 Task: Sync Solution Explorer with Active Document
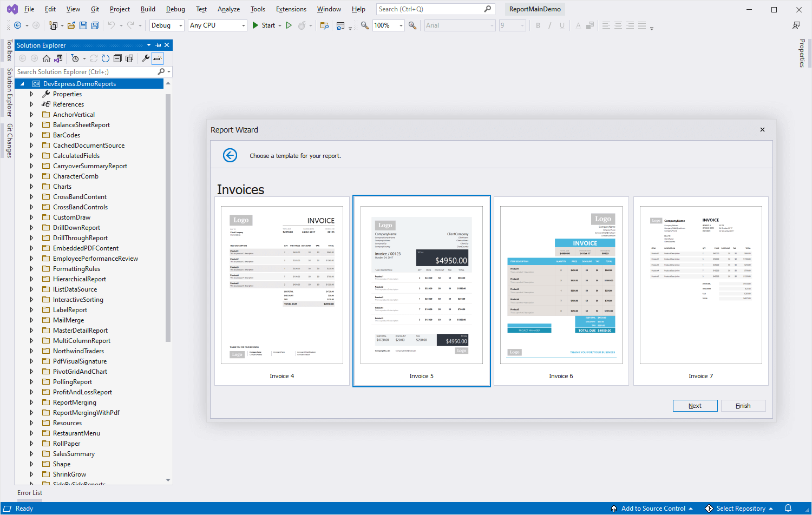[x=57, y=58]
